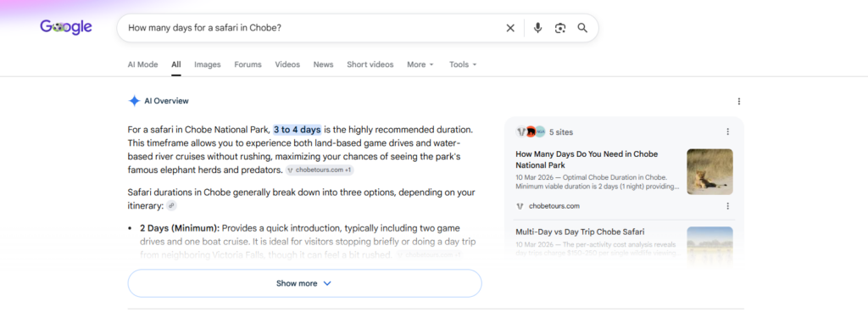868x318 pixels.
Task: Open Google Lens image search icon
Action: click(x=560, y=28)
